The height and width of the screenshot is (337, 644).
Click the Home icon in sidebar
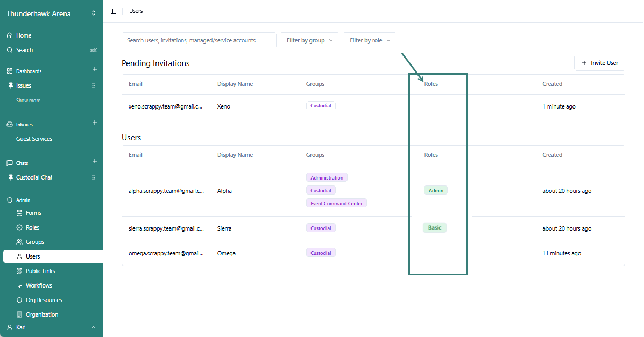[x=10, y=35]
